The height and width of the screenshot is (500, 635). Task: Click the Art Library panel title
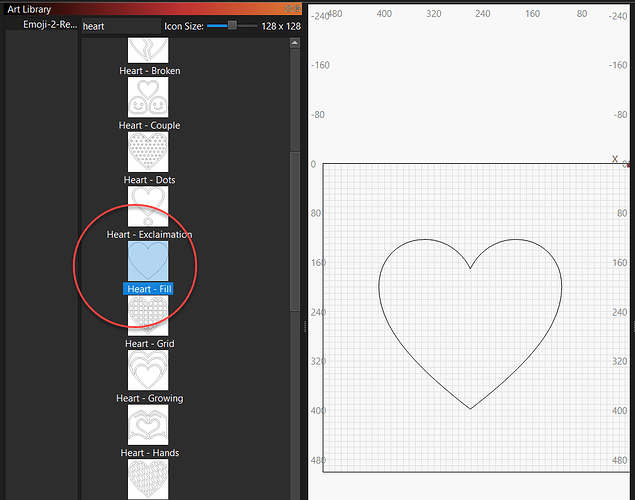tap(30, 9)
